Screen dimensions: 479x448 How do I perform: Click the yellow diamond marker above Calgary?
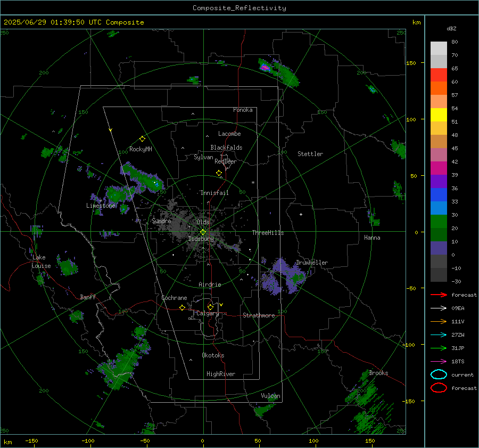(210, 307)
